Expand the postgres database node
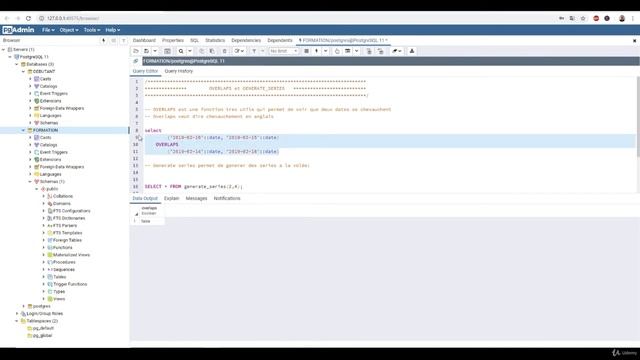The image size is (640, 360). coord(23,306)
